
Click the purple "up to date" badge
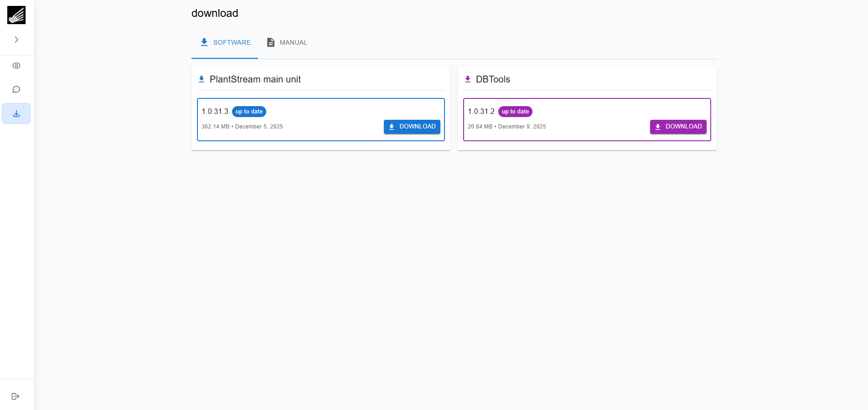(515, 112)
